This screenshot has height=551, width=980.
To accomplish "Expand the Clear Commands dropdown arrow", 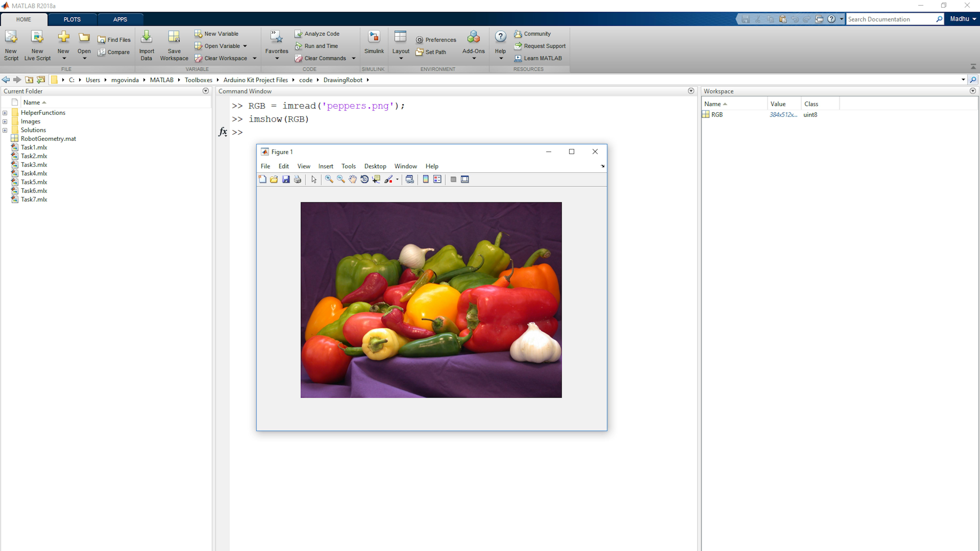I will point(353,58).
